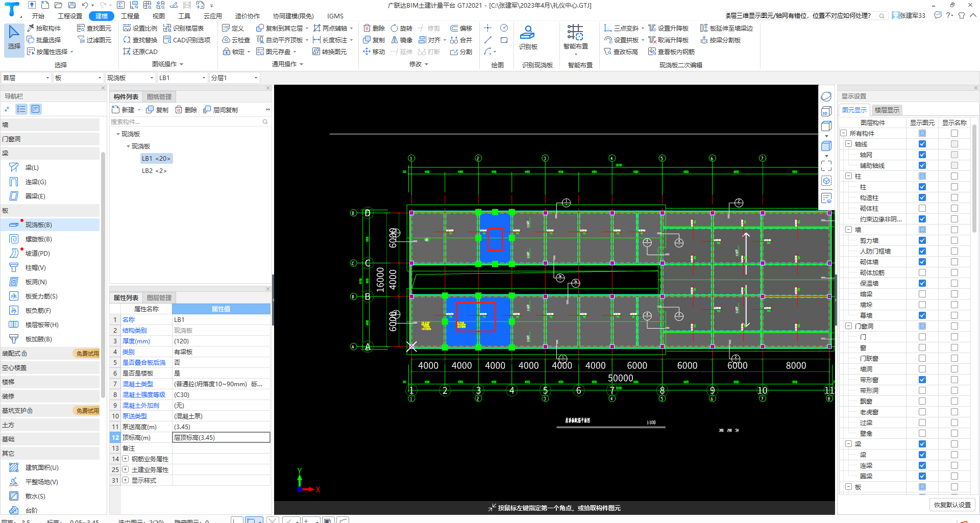Open 查找图元 tool
This screenshot has width=980, height=523.
[94, 28]
